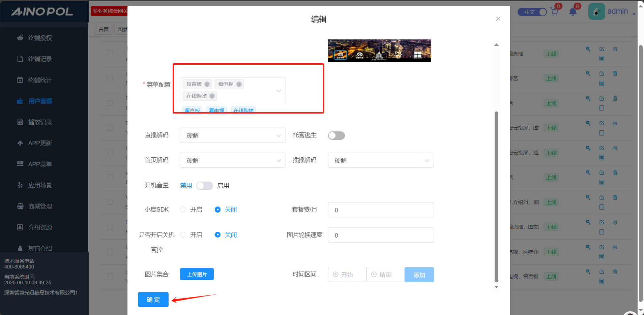This screenshot has height=315, width=644.
Task: Go to 商城管理 in the sidebar
Action: [x=40, y=207]
